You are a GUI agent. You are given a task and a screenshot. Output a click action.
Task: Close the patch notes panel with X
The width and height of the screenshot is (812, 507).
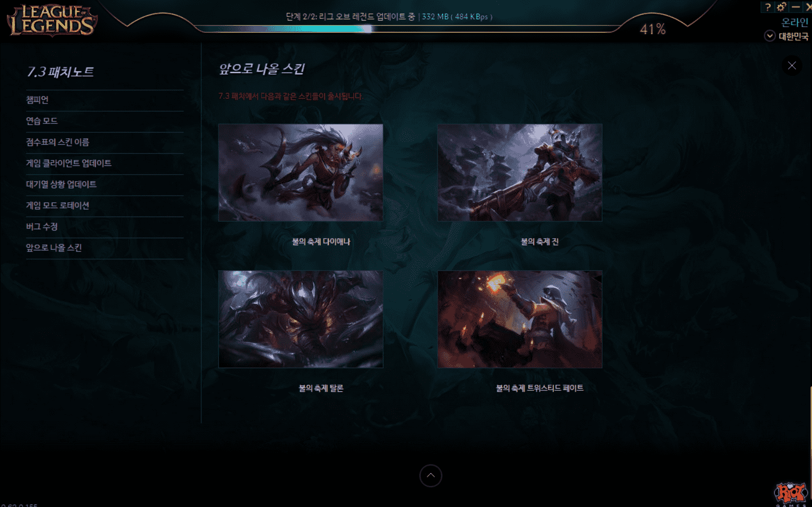pyautogui.click(x=792, y=66)
